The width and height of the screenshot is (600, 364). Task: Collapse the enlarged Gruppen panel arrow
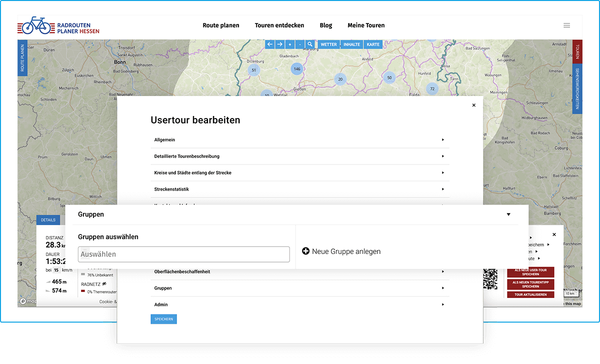pos(508,214)
